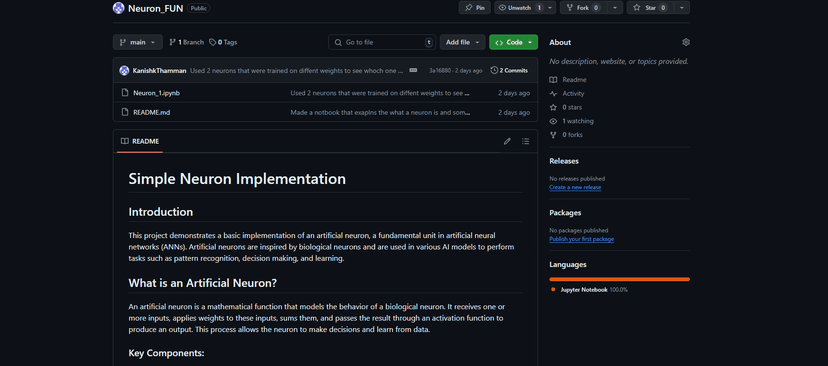Click the commit message ellipsis icon
This screenshot has height=366, width=828.
413,70
